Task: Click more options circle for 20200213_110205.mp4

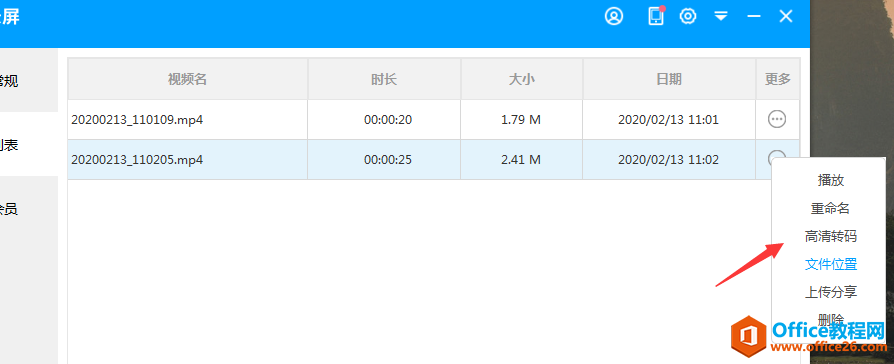Action: point(777,155)
